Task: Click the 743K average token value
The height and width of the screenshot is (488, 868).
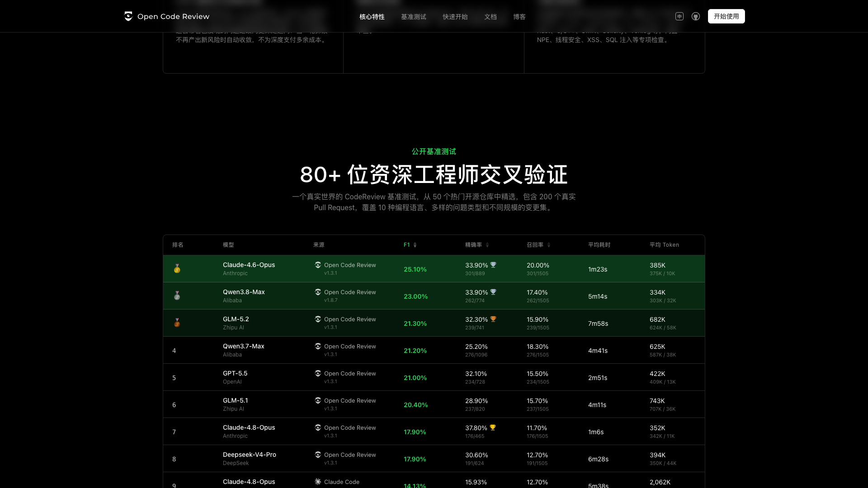Action: click(x=657, y=401)
